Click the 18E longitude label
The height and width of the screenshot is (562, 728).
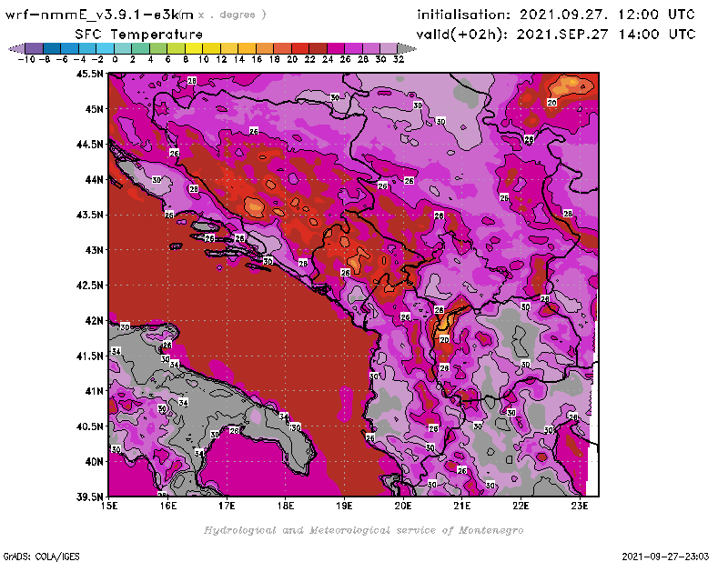coord(286,506)
